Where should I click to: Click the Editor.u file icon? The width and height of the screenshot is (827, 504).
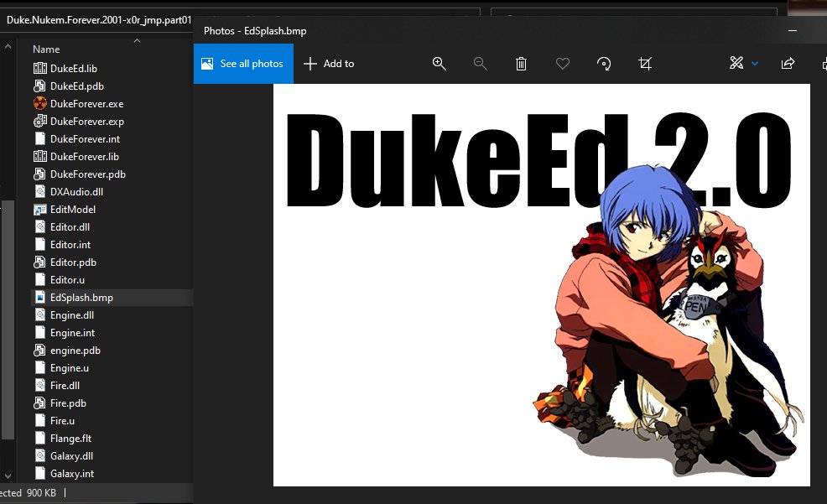[x=40, y=280]
